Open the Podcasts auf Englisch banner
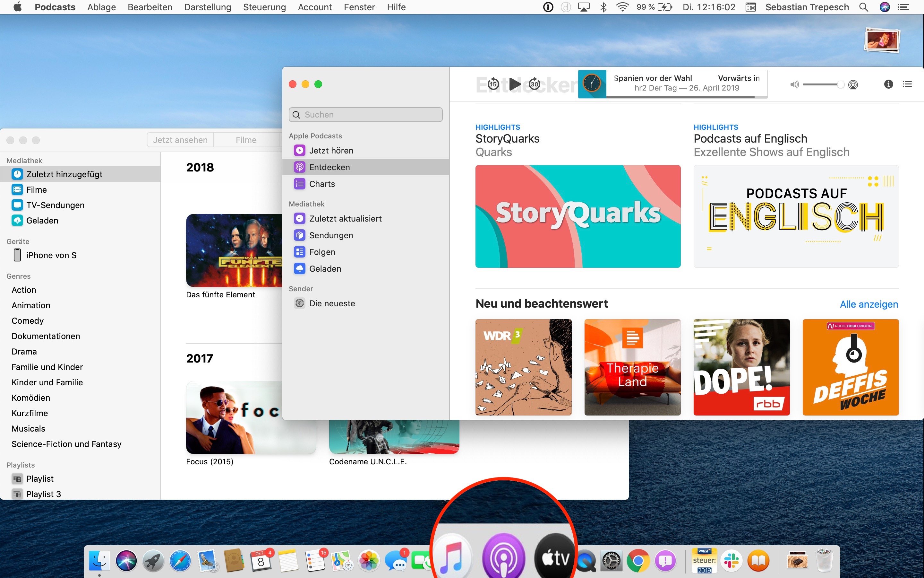 [796, 216]
